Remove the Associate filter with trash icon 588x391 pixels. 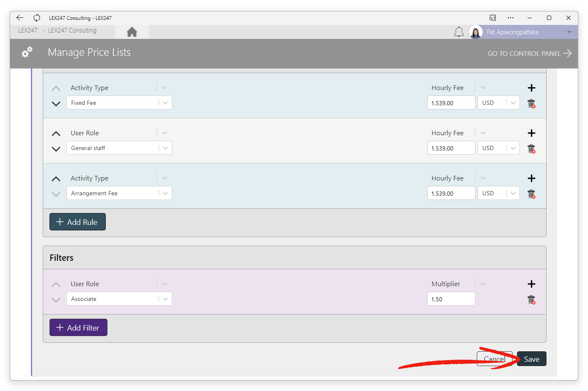coord(531,300)
